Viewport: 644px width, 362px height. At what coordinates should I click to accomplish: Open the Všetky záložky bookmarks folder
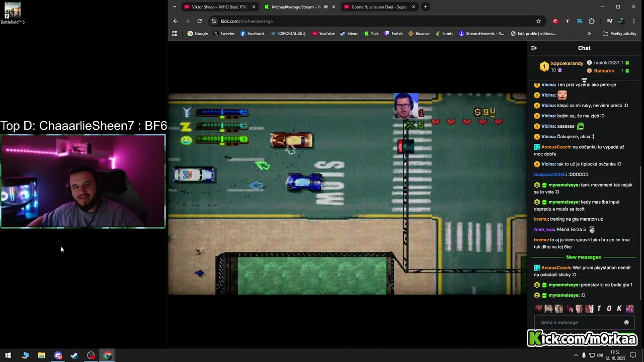click(619, 34)
